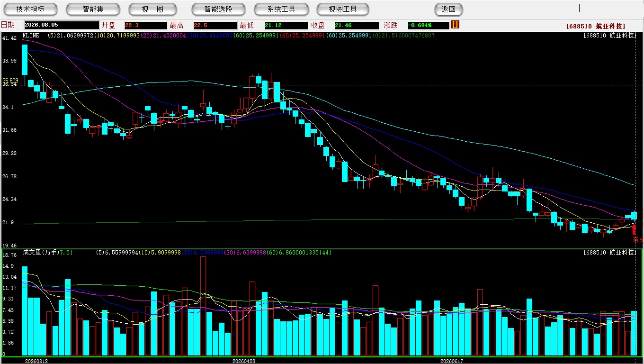
Task: Click the 41.42 price axis label
Action: [x=9, y=37]
